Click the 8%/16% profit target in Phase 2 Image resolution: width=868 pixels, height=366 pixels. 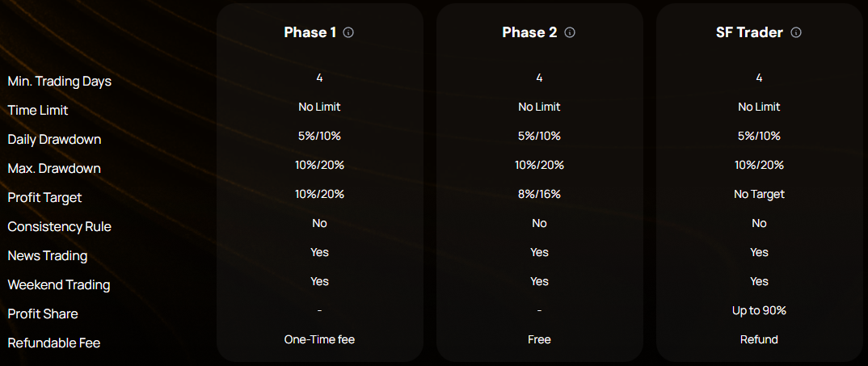pos(539,194)
